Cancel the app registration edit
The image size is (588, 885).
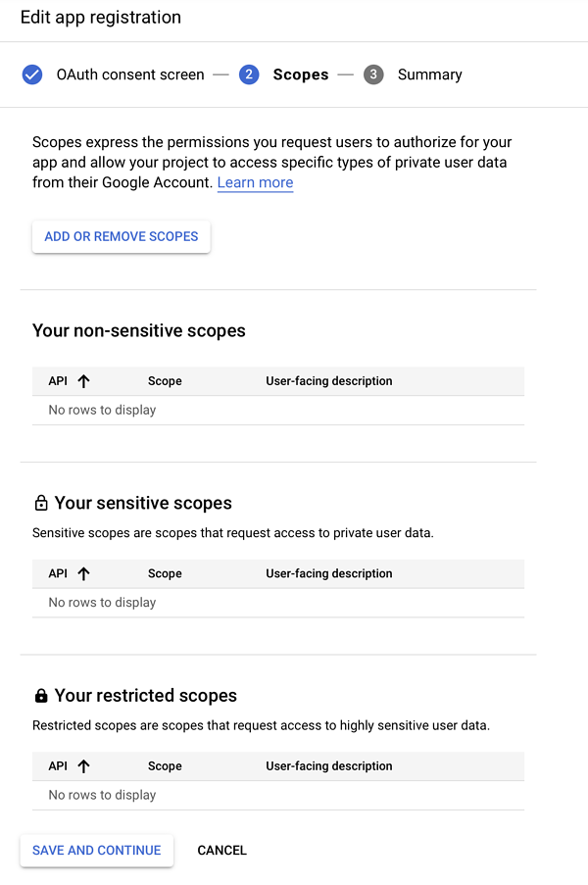pos(221,850)
